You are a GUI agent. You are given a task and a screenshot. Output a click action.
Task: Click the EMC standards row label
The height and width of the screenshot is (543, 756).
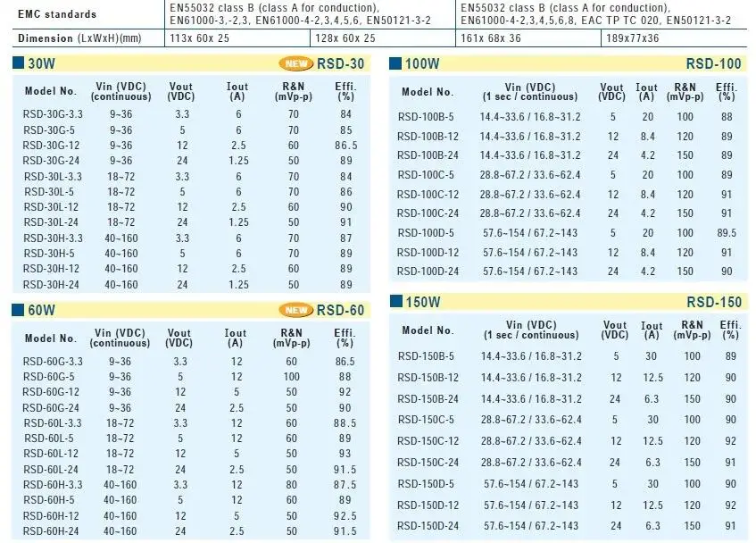pos(57,14)
